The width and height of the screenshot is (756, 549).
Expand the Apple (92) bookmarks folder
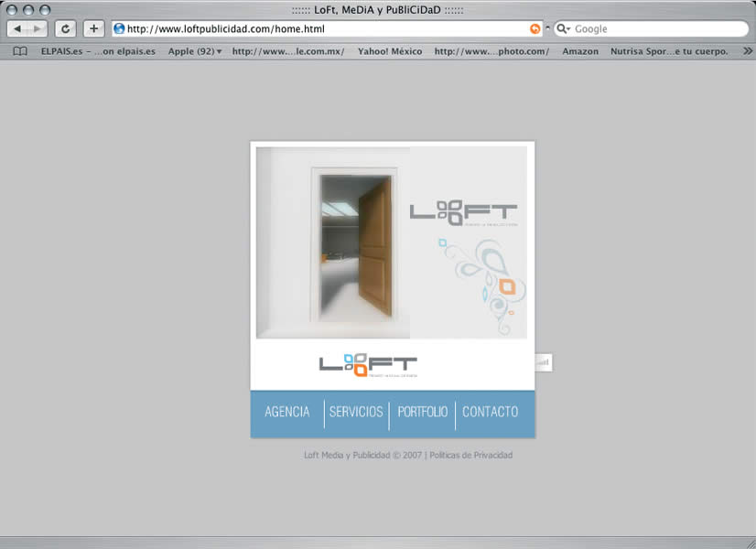(x=195, y=51)
